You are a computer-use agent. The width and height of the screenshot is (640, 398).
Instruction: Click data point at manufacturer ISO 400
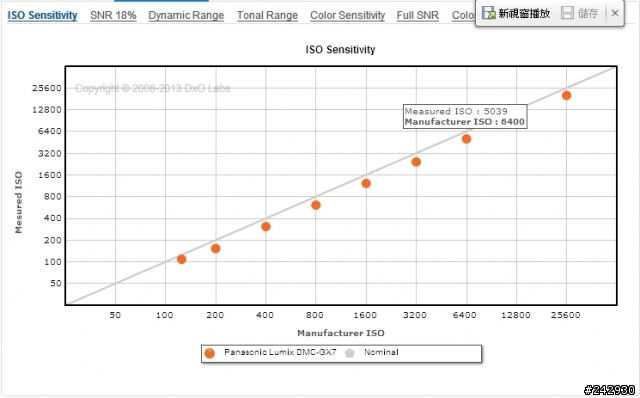[266, 227]
